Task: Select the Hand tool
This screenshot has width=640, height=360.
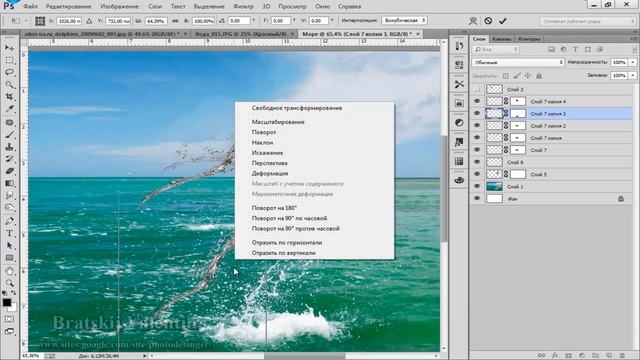Action: pos(9,271)
